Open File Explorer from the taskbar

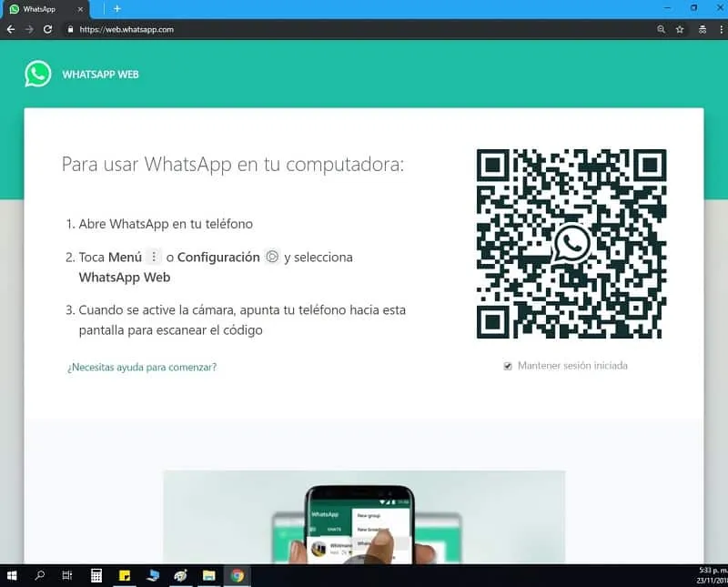(207, 575)
